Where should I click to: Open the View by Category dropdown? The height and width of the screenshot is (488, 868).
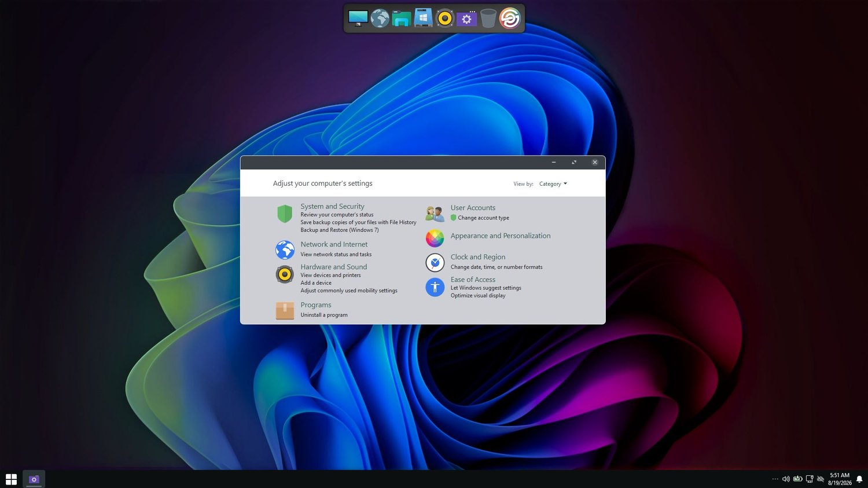(553, 184)
